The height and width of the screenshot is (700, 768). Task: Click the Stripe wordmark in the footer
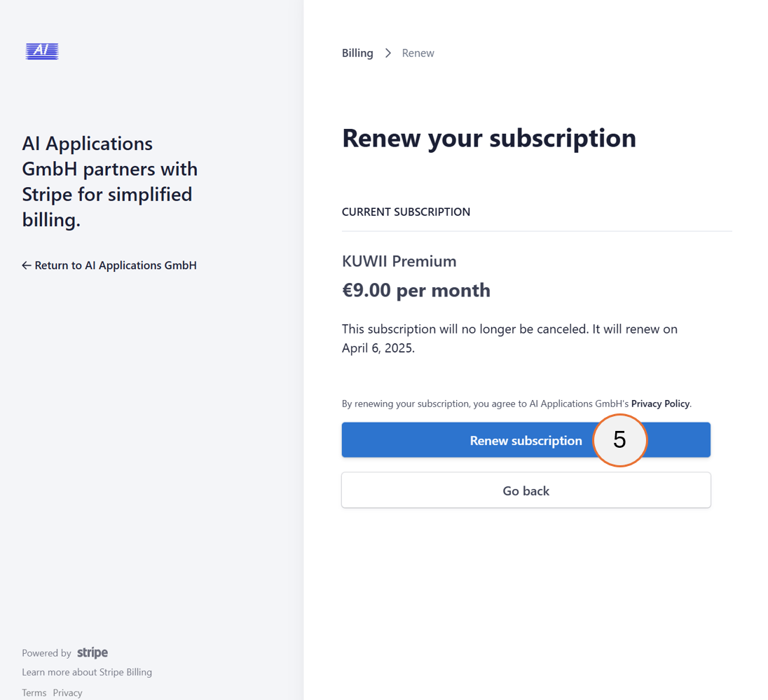point(92,652)
